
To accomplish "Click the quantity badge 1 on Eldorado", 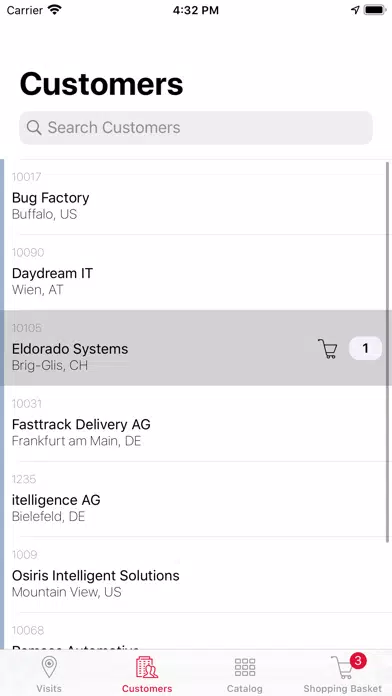I will 365,348.
